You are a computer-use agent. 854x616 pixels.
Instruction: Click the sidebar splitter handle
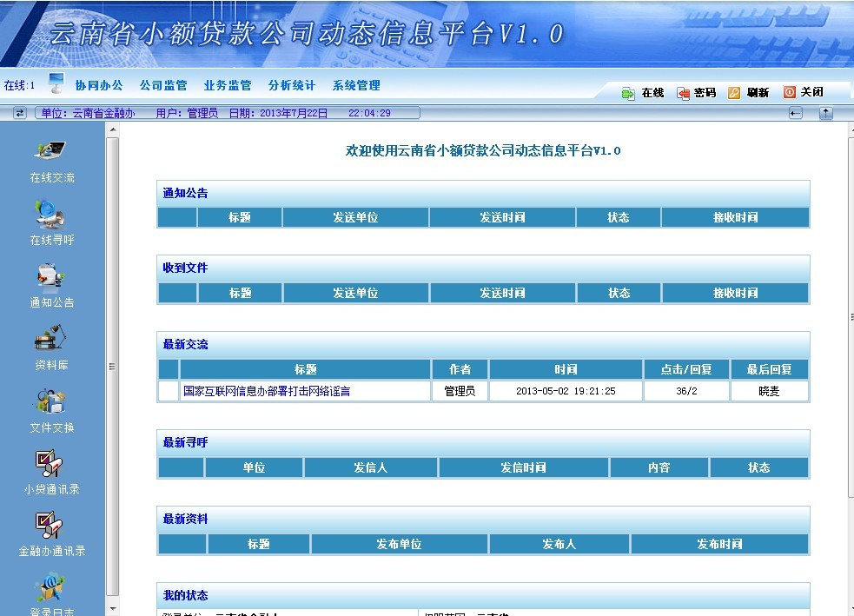point(112,367)
